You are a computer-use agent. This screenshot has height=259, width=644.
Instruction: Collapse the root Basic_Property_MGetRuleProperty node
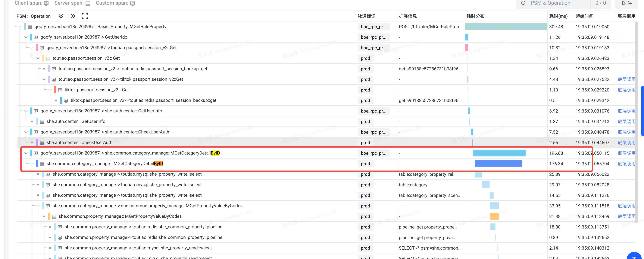20,27
